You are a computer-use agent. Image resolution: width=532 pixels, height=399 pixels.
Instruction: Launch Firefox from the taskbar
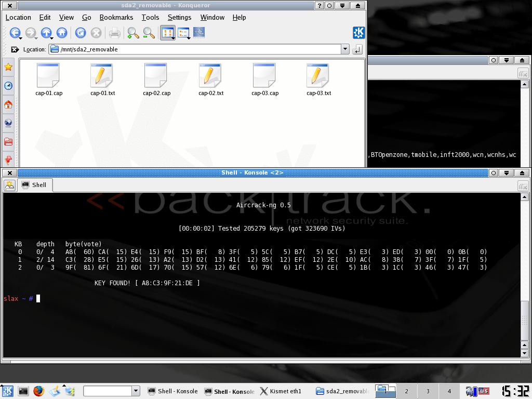tap(38, 391)
